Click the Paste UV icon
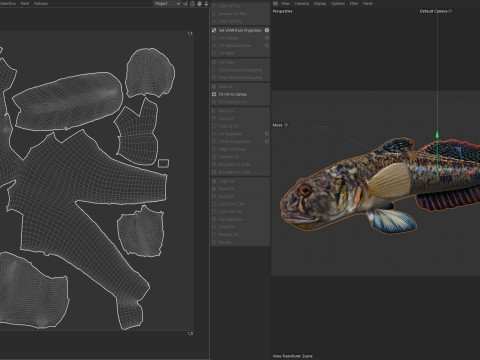This screenshot has width=480, height=360. tap(214, 189)
